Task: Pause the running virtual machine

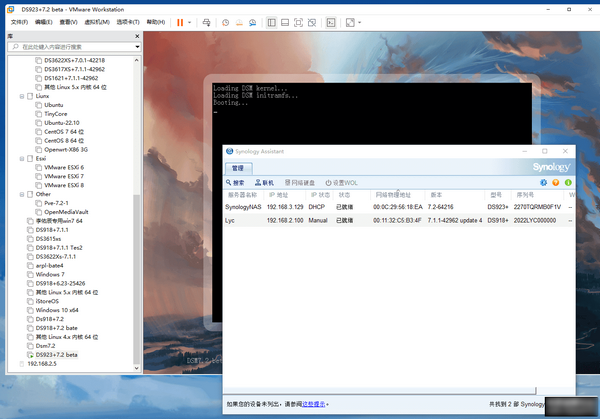Action: pos(180,23)
